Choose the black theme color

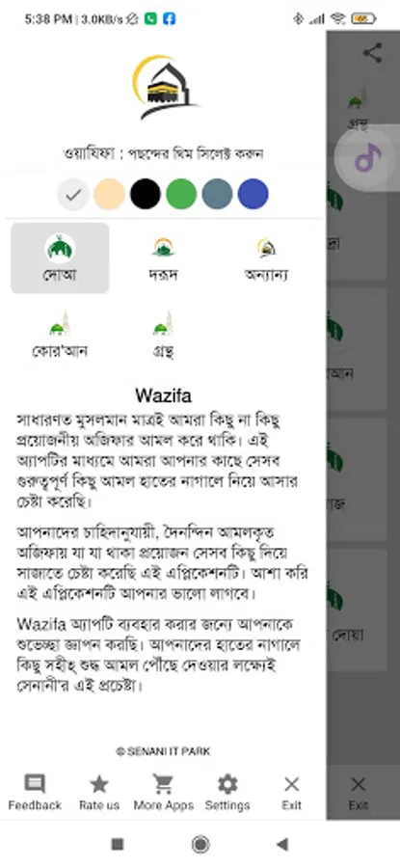click(146, 194)
